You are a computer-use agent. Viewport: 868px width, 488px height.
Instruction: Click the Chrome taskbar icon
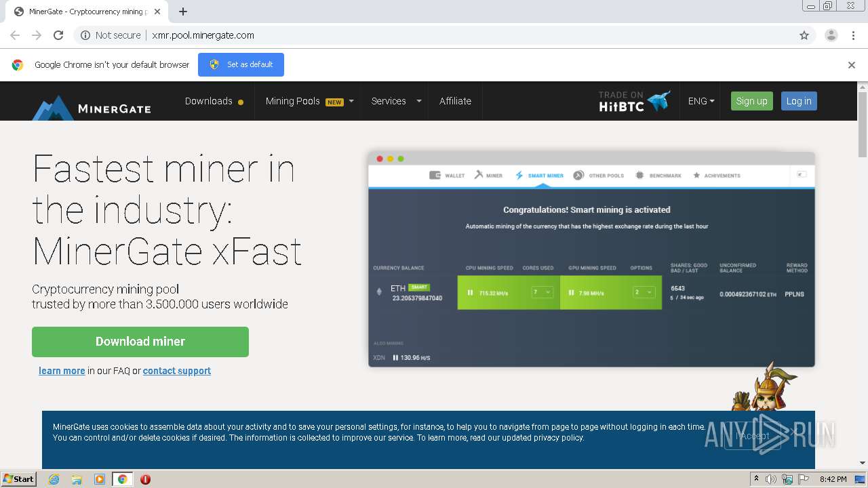[x=123, y=479]
